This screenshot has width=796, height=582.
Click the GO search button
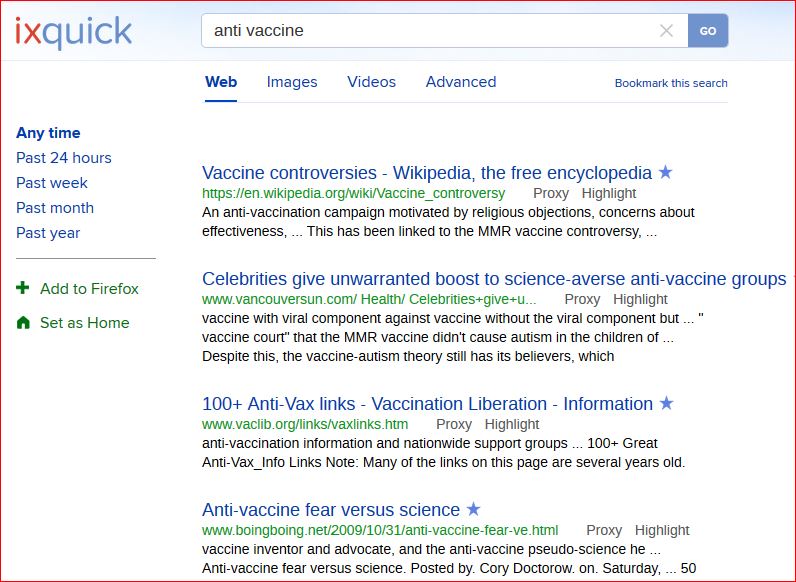pos(708,31)
